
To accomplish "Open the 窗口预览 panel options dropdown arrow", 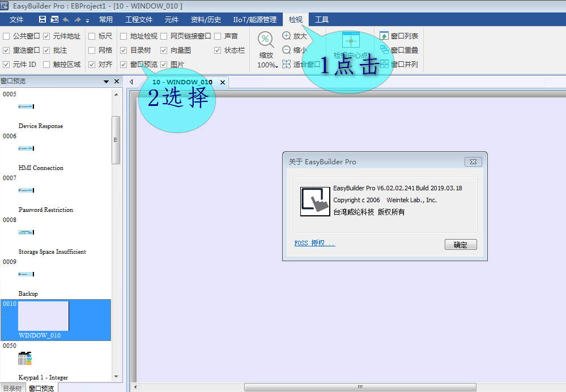I will click(106, 82).
